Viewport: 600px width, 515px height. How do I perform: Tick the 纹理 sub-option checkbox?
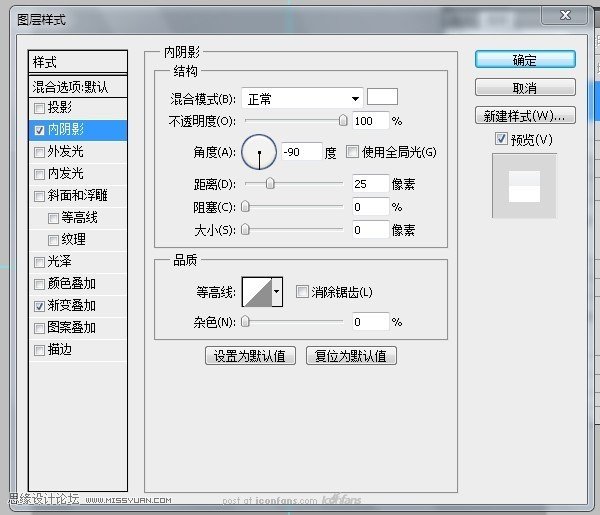coord(53,240)
